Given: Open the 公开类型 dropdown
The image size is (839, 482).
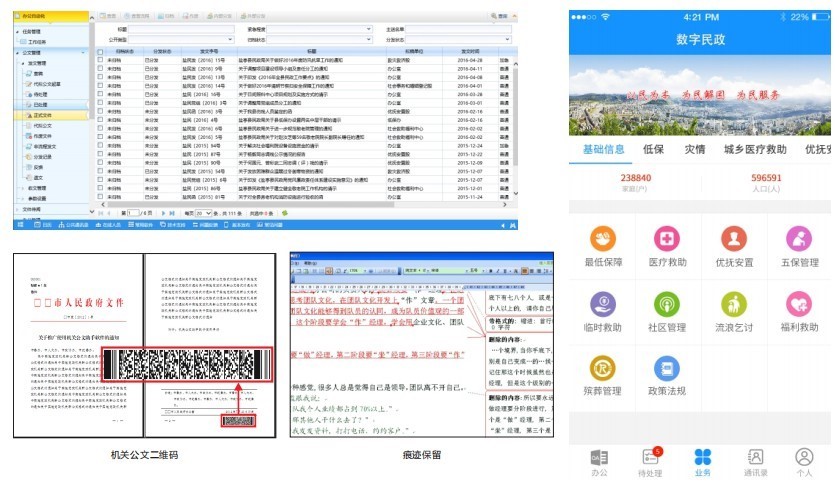Looking at the screenshot, I should [x=181, y=40].
